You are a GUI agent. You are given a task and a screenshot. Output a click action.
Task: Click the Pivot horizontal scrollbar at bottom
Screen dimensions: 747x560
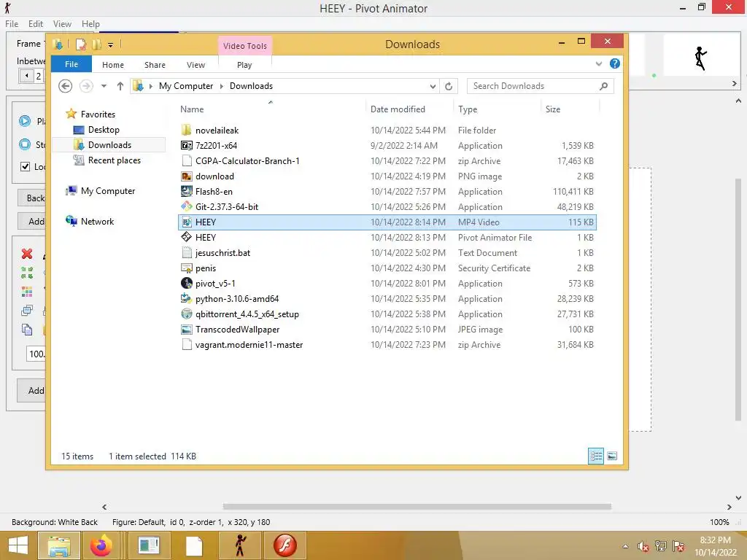click(417, 507)
